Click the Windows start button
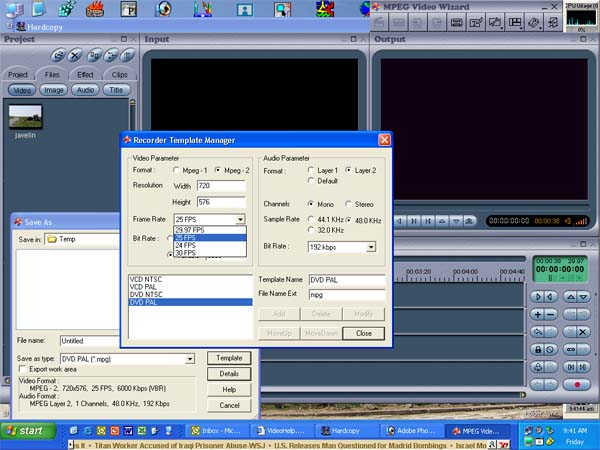This screenshot has height=450, width=600. (28, 431)
